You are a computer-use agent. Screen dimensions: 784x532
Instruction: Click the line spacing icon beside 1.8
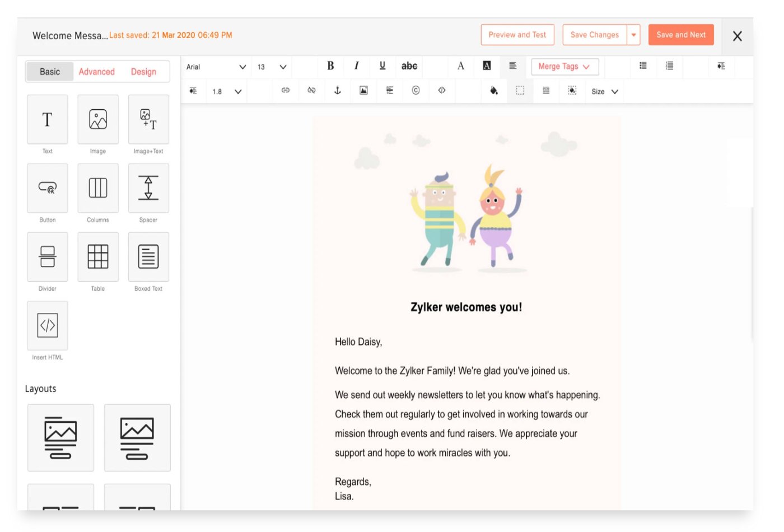(193, 91)
